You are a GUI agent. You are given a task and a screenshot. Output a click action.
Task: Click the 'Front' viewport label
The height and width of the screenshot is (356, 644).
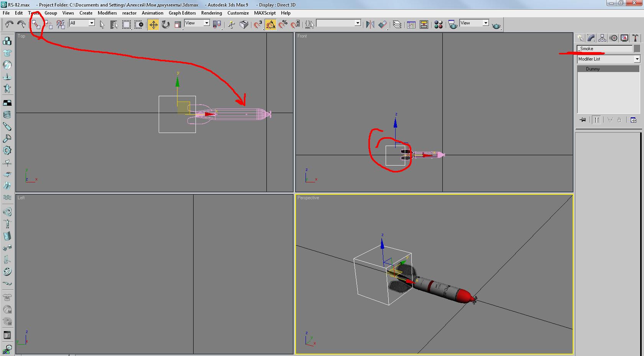click(x=302, y=36)
